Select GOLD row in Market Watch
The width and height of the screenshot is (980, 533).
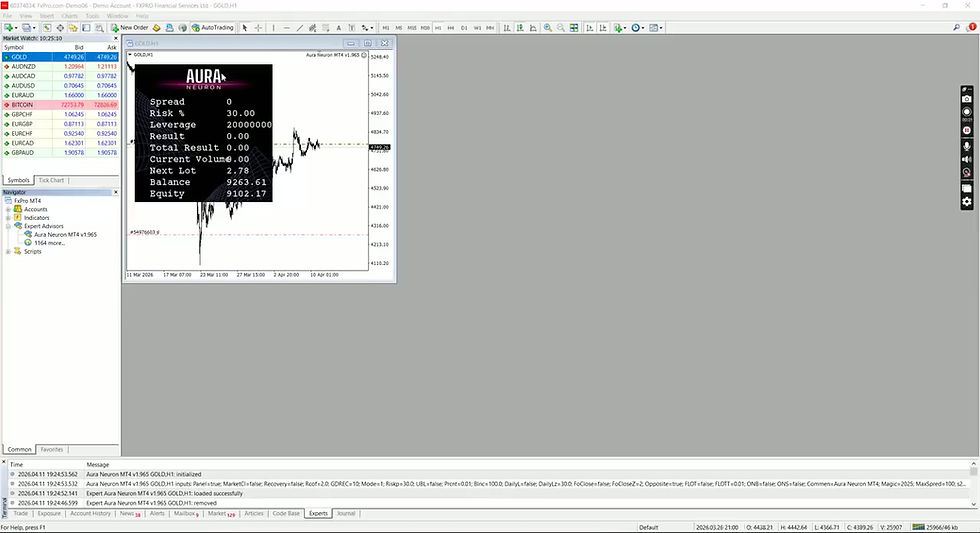[x=60, y=57]
